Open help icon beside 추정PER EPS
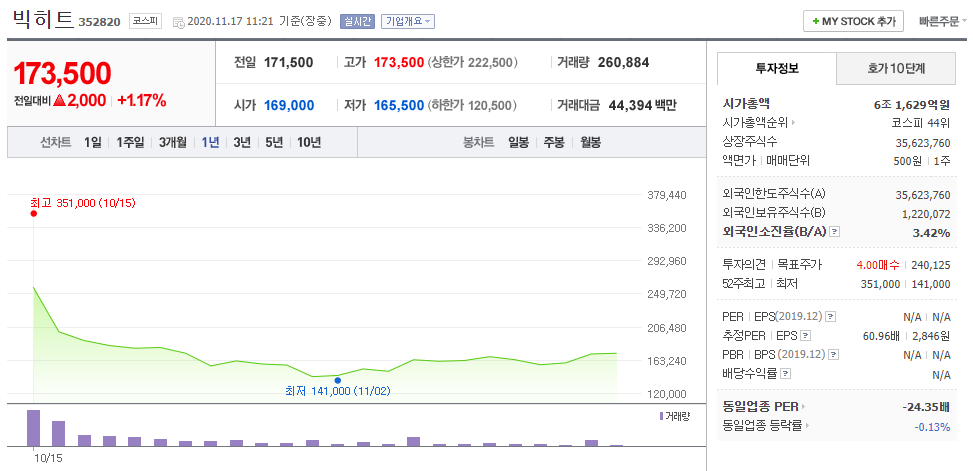 click(x=805, y=336)
